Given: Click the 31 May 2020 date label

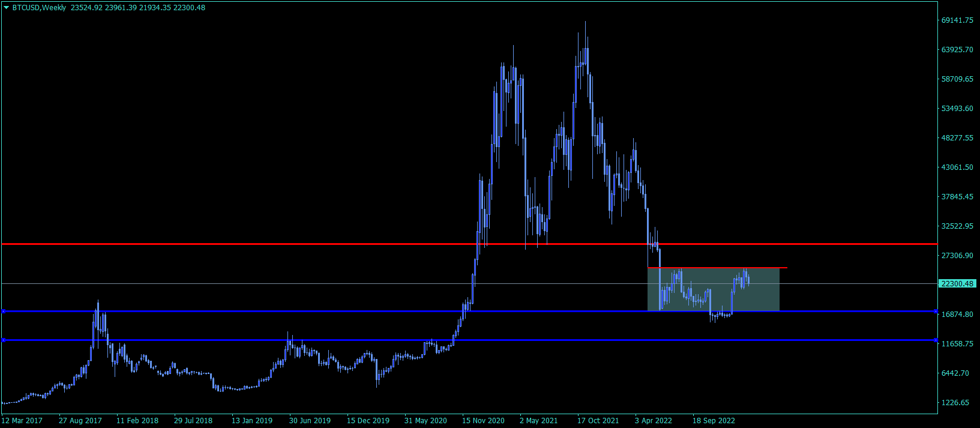Looking at the screenshot, I should (425, 421).
